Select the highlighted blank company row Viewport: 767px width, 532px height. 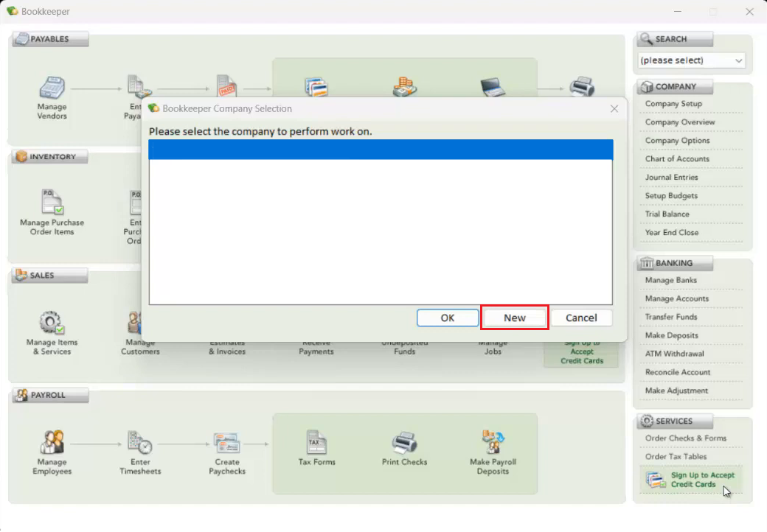[381, 150]
